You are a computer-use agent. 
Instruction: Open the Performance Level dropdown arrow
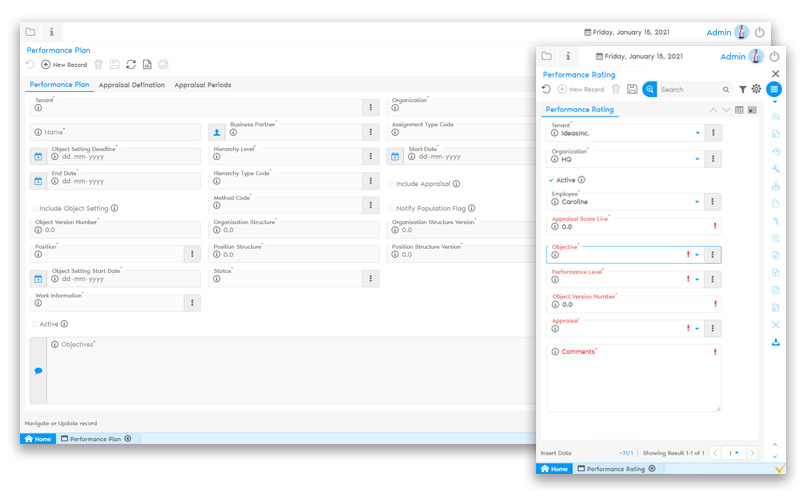point(697,280)
